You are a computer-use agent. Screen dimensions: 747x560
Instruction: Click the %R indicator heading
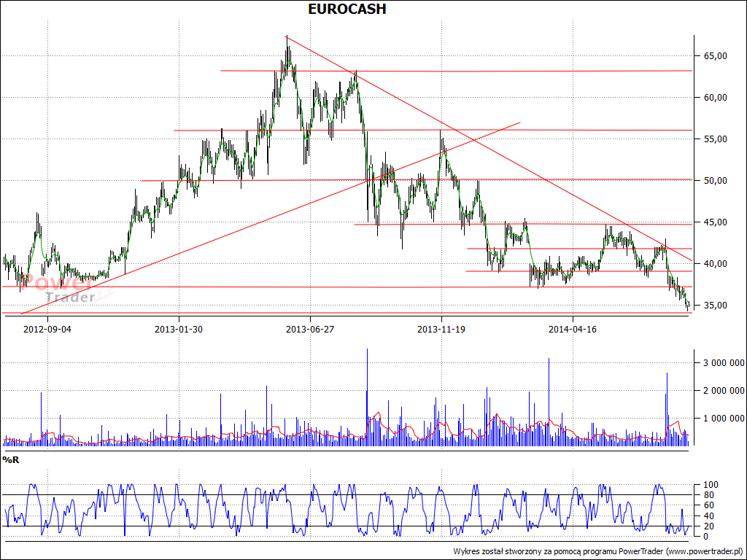click(x=11, y=459)
